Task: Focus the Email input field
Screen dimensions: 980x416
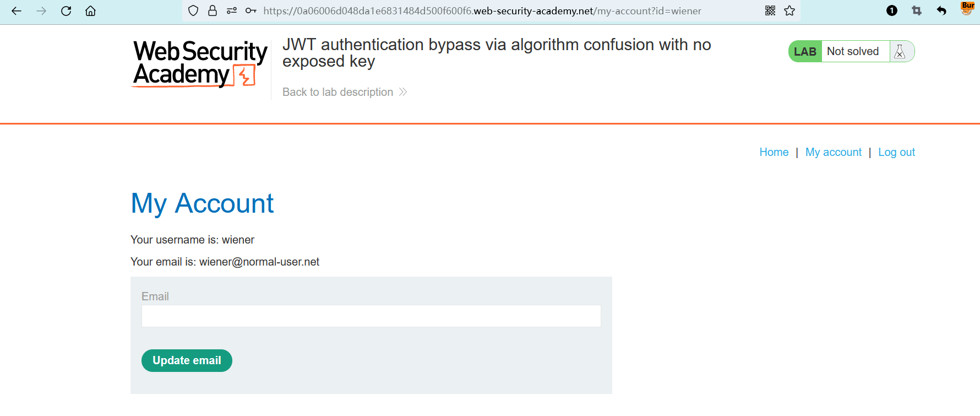Action: point(371,316)
